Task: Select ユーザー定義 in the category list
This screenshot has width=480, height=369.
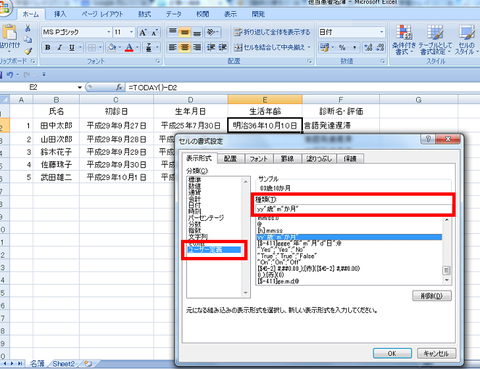Action: click(214, 249)
